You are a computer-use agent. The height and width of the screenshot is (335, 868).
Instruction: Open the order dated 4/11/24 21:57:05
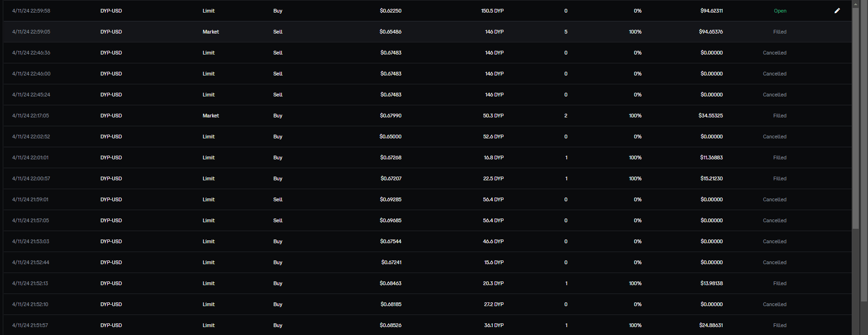click(30, 220)
